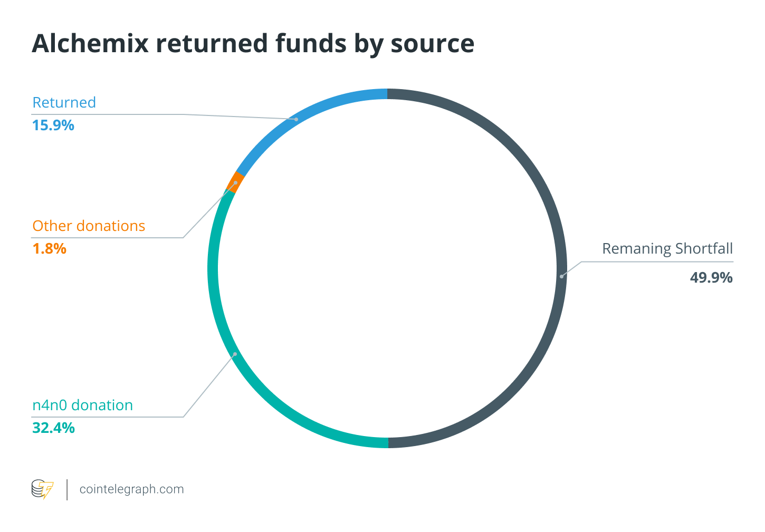Click the 32.4% value in teal
Image resolution: width=765 pixels, height=532 pixels.
tap(54, 428)
